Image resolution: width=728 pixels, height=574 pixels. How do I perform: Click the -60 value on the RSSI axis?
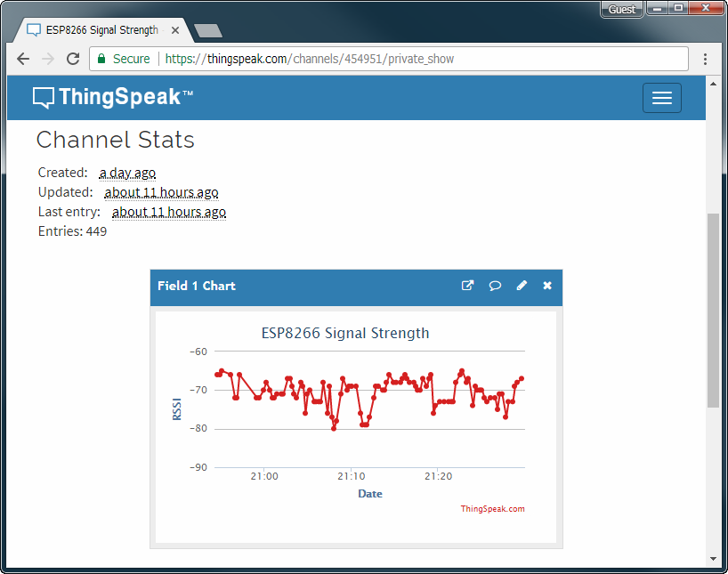pos(198,352)
